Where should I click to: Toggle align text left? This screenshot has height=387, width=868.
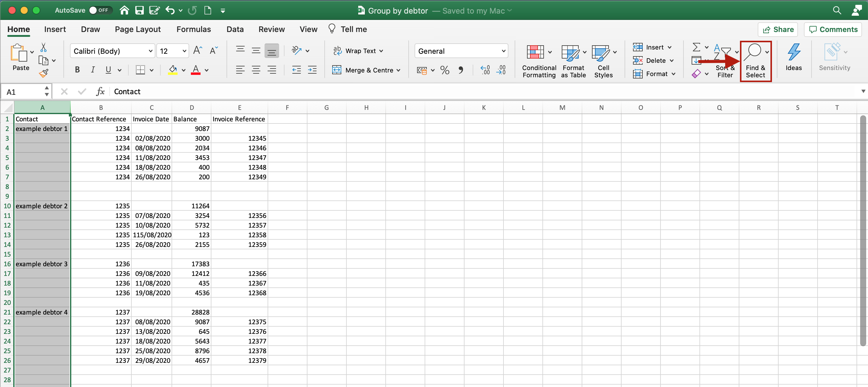pyautogui.click(x=240, y=70)
